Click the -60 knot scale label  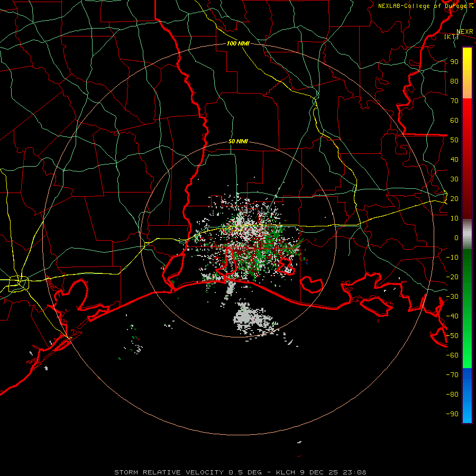[x=452, y=355]
